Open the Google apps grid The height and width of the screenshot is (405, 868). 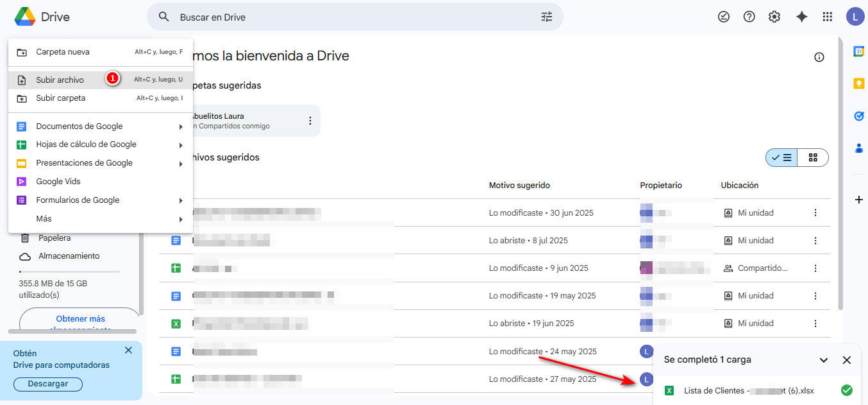(828, 17)
